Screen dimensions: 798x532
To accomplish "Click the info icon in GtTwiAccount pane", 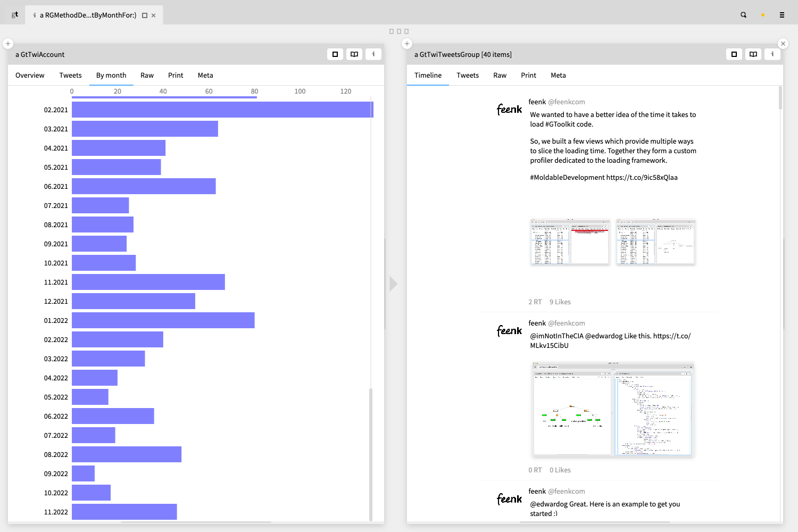I will [x=373, y=54].
